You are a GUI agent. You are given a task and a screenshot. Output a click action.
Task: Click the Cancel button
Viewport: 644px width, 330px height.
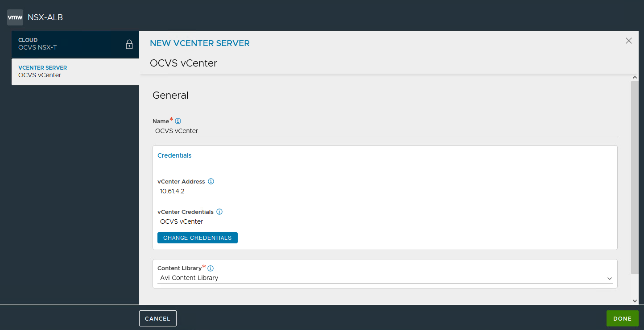click(x=157, y=318)
